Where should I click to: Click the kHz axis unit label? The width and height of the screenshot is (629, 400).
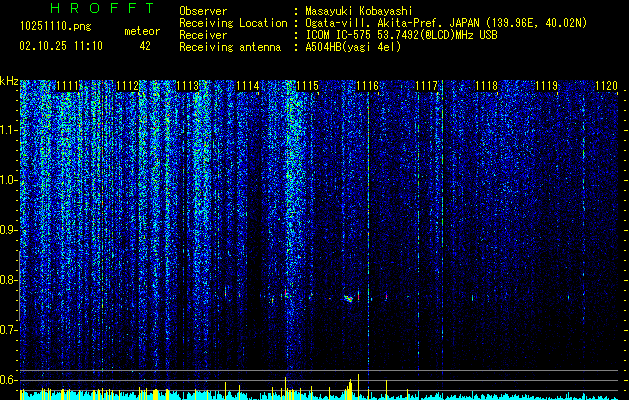[x=9, y=81]
